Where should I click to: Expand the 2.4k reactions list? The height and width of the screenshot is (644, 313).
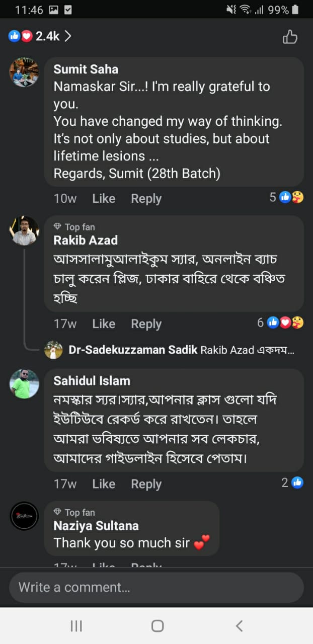tap(40, 36)
